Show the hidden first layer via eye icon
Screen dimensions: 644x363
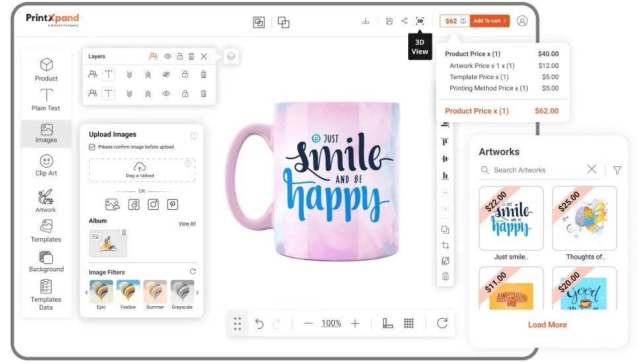166,75
